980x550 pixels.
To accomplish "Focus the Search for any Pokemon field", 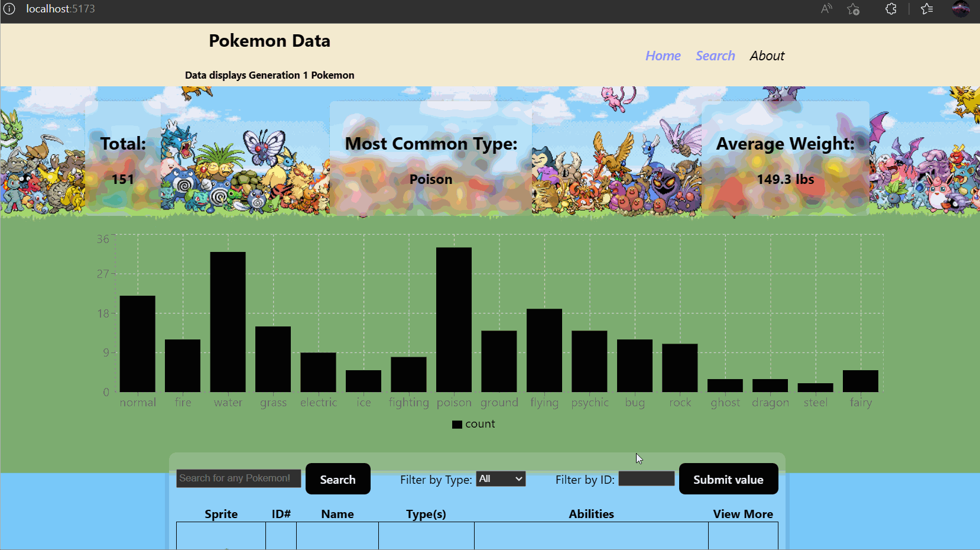I will click(239, 478).
